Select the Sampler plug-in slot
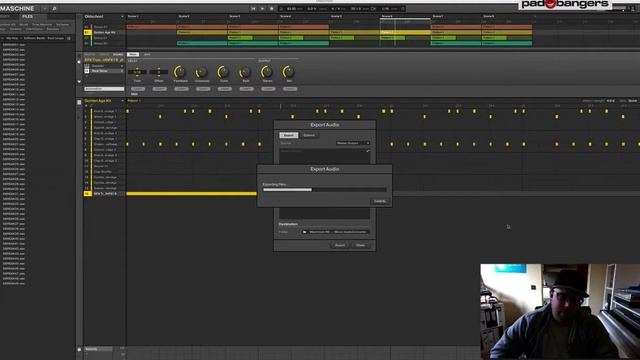The image size is (640, 360). (x=104, y=66)
